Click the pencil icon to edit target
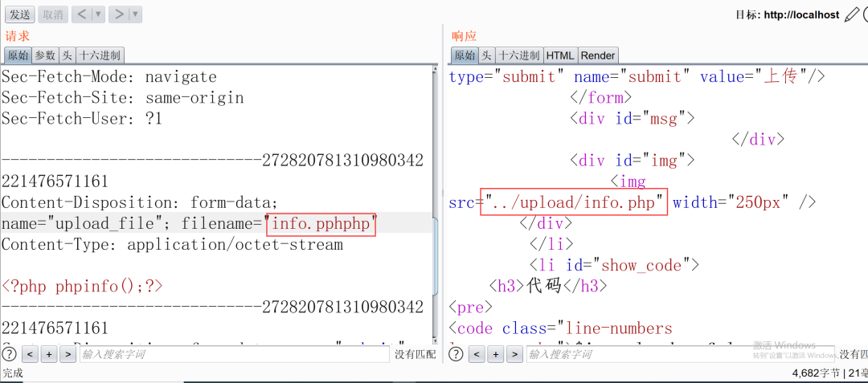The image size is (868, 383). coord(851,14)
